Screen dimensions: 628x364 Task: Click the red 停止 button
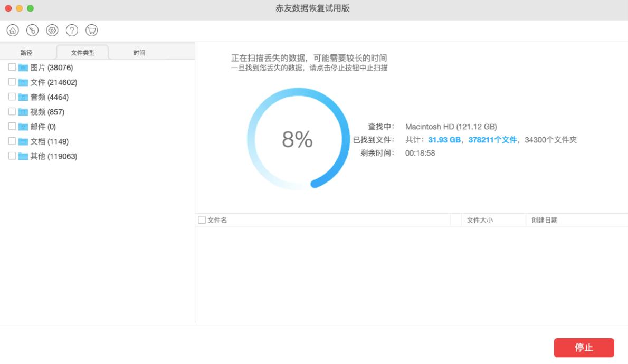pos(584,348)
